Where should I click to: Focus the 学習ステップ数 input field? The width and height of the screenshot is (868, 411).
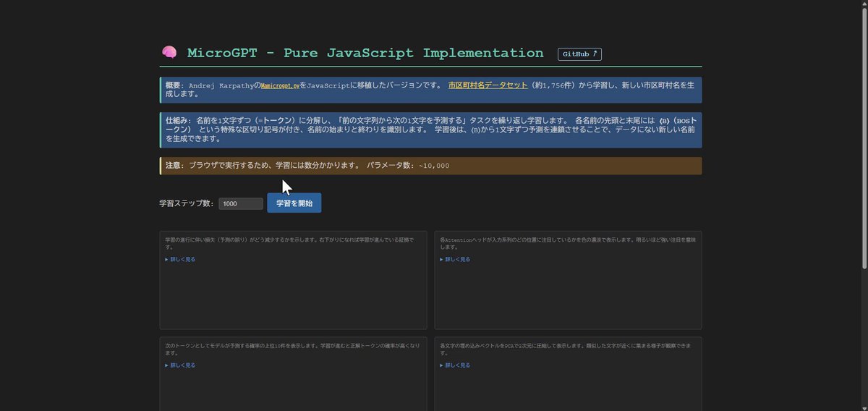pyautogui.click(x=241, y=204)
